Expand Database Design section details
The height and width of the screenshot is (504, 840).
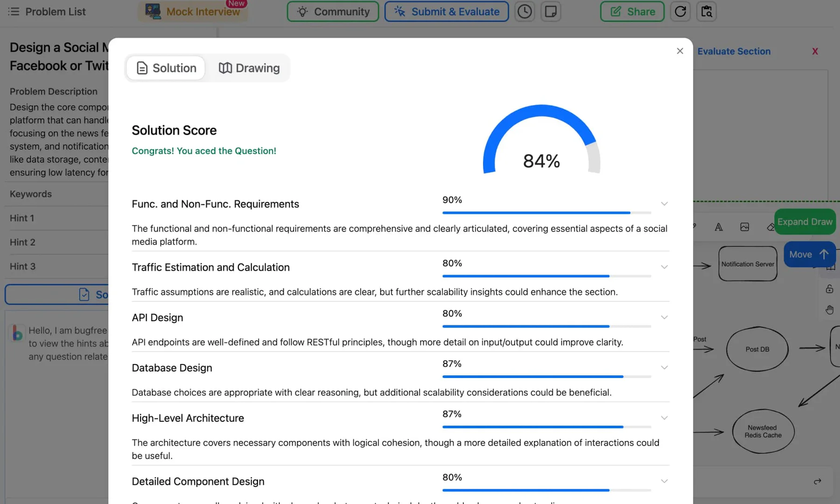point(664,368)
